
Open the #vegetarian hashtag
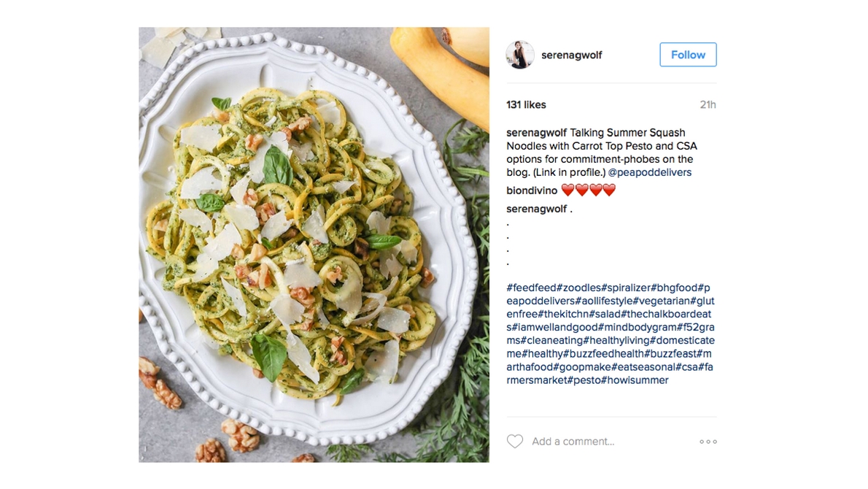(x=662, y=301)
